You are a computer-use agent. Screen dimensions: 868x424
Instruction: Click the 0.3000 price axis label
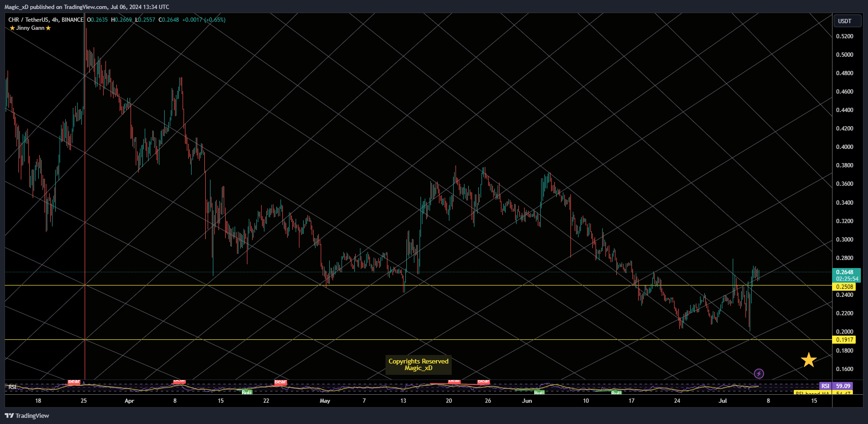coord(844,240)
